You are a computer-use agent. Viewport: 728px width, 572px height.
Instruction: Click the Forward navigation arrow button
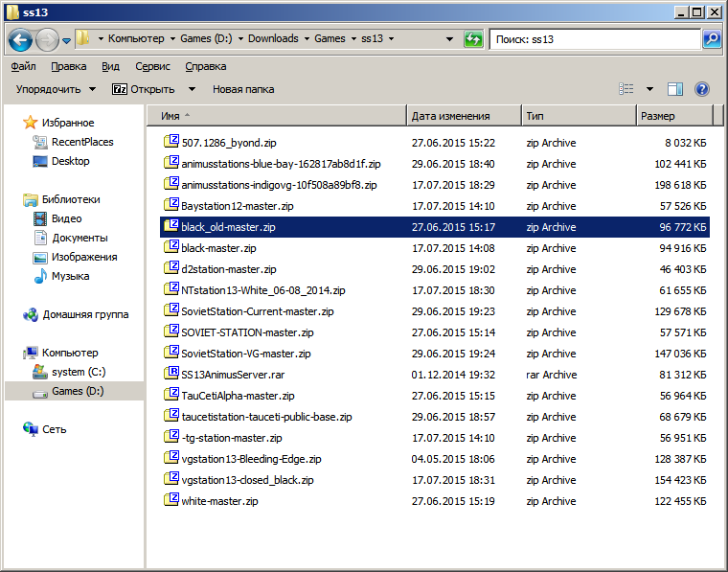point(47,39)
